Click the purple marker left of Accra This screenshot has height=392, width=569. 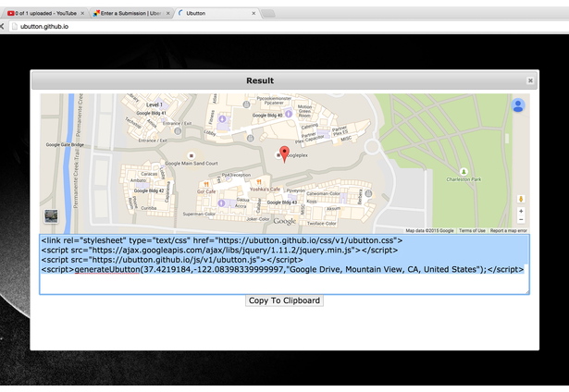click(221, 203)
